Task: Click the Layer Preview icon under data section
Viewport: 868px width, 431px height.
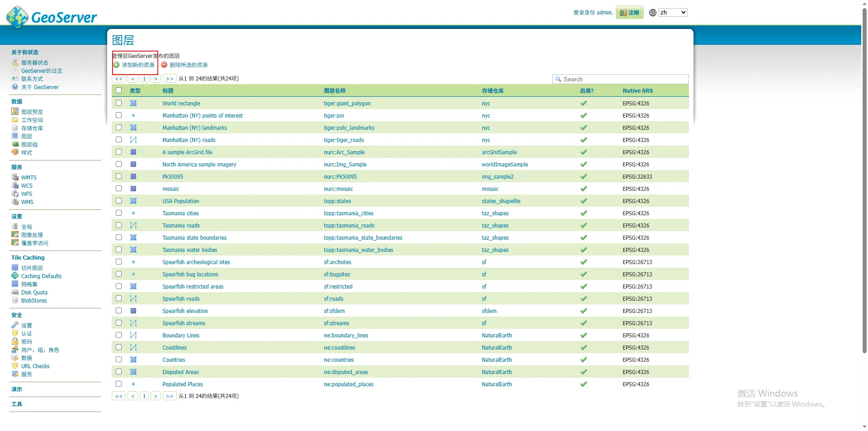Action: coord(15,112)
